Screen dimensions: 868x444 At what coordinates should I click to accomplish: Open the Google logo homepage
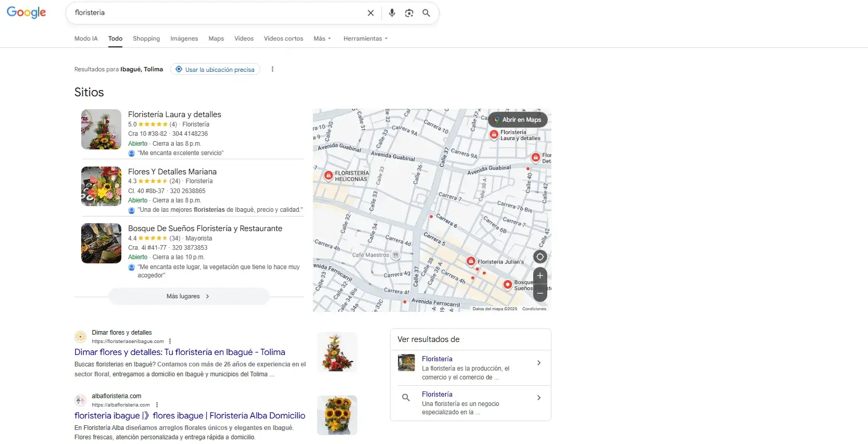click(27, 12)
